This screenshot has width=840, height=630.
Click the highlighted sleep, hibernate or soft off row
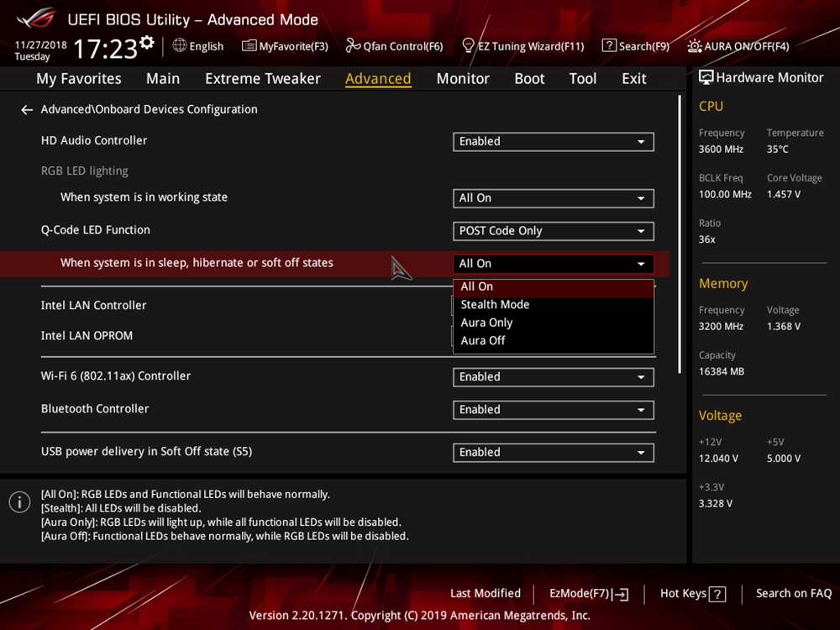point(335,264)
